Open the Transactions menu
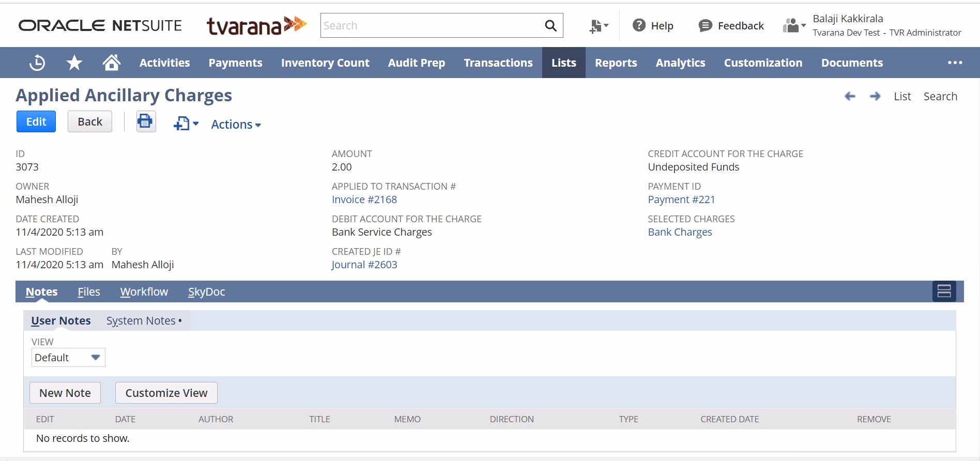 click(498, 63)
